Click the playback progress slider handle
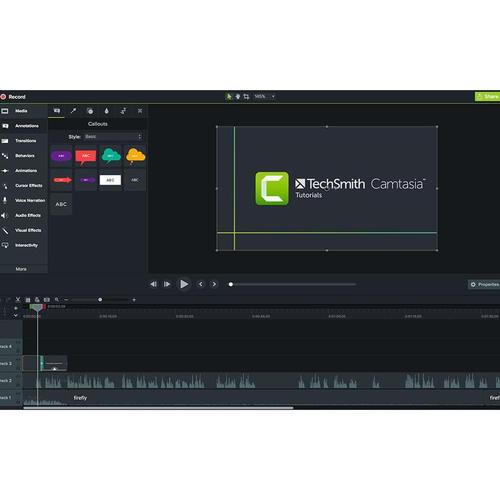This screenshot has height=500, width=500. 231,284
